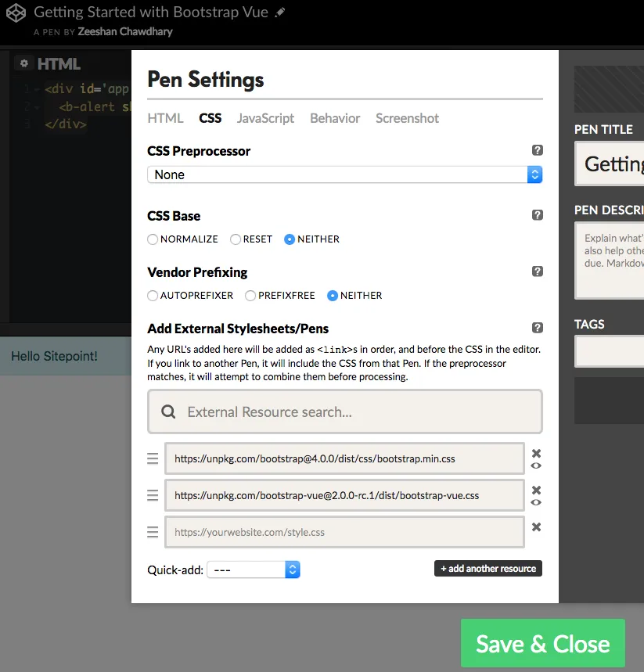644x672 pixels.
Task: Click the External Resource search field
Action: click(345, 411)
